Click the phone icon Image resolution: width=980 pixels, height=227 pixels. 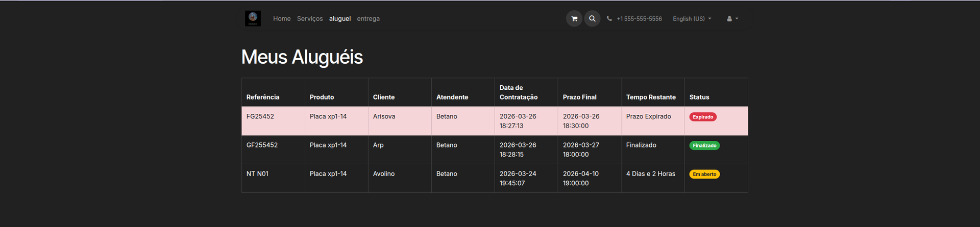point(609,18)
